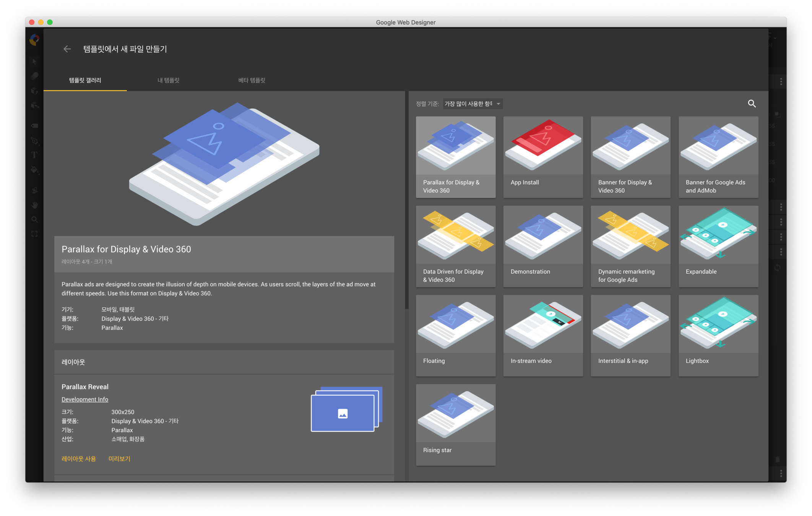Image resolution: width=812 pixels, height=516 pixels.
Task: Click the left panel vertical scrollbar
Action: [407, 199]
